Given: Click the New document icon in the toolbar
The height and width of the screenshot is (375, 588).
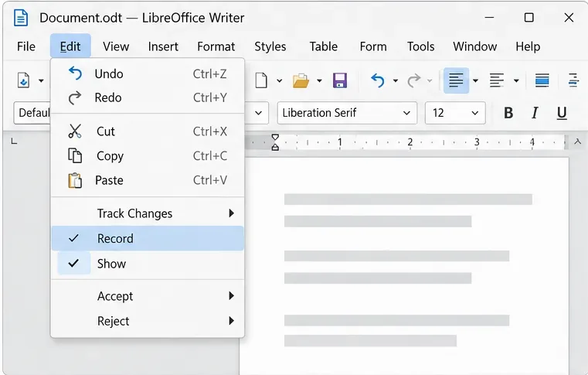Looking at the screenshot, I should [261, 80].
